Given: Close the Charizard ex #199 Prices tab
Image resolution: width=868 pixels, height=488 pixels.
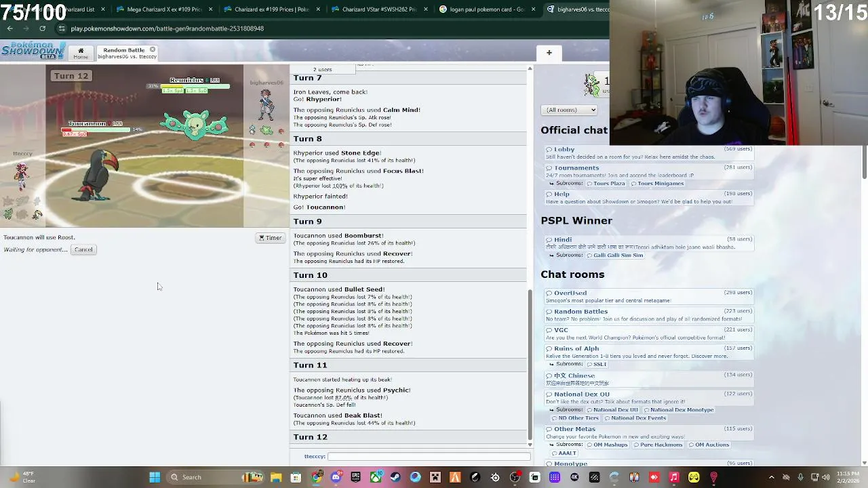Looking at the screenshot, I should (318, 9).
